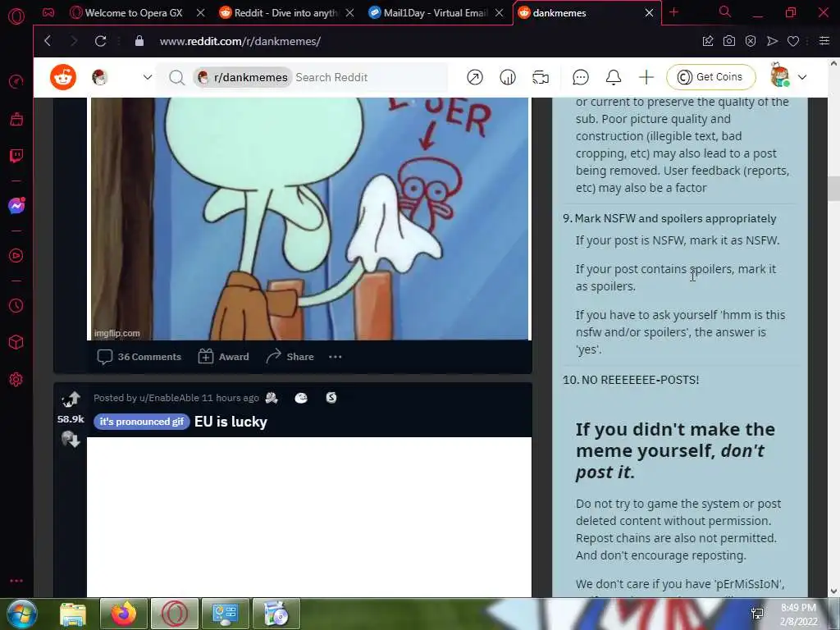Create a new post plus icon
Screen dimensions: 840x630
point(646,77)
